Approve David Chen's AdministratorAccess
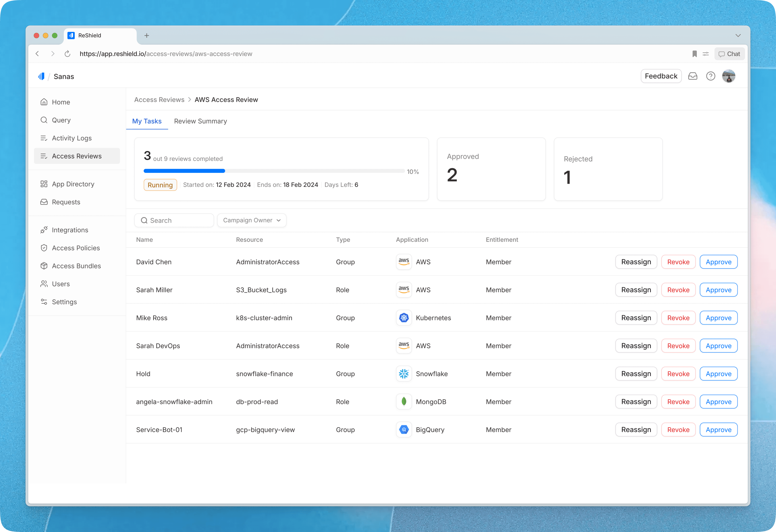This screenshot has width=776, height=532. pos(718,262)
